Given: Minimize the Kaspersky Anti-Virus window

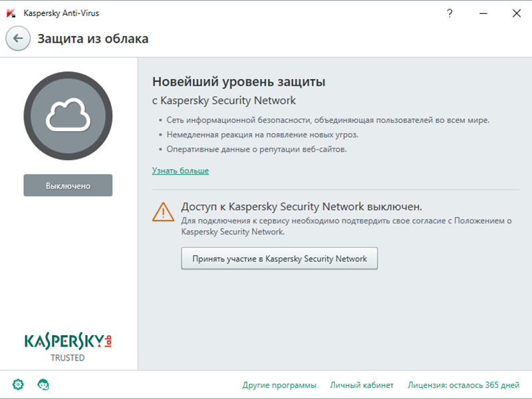Looking at the screenshot, I should (x=483, y=13).
